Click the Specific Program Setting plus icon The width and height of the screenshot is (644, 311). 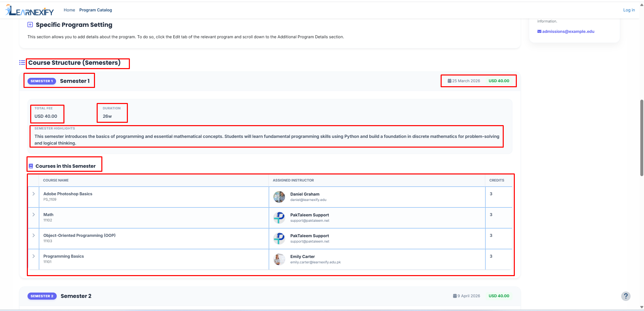(x=30, y=24)
